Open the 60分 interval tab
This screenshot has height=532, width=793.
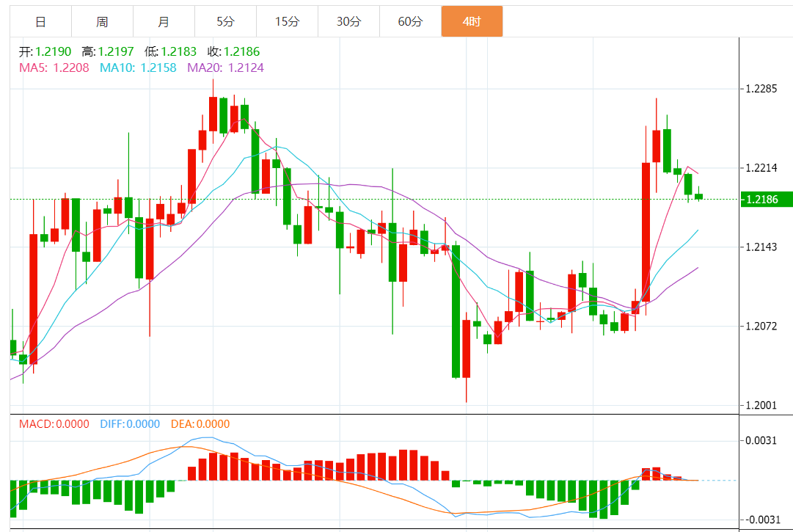coord(411,22)
